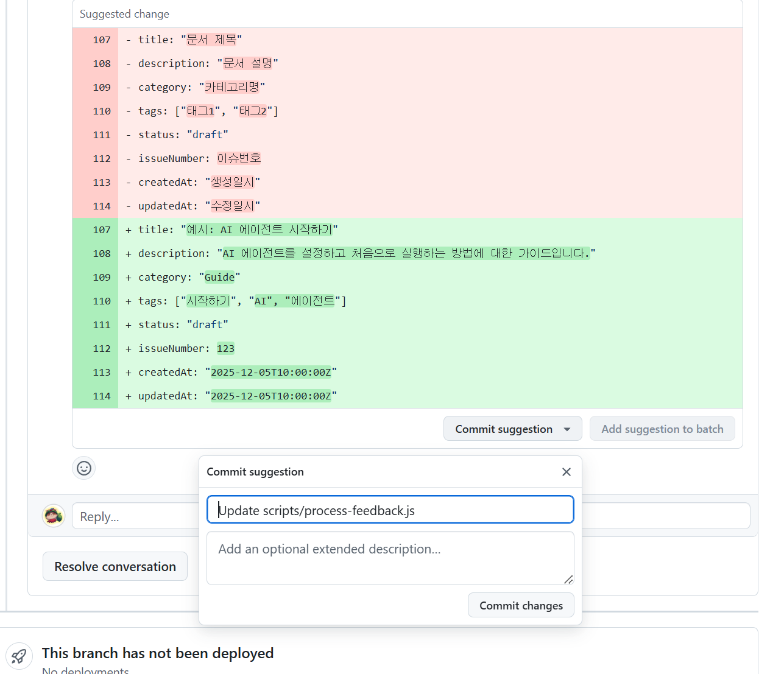Click the Reply comment field

point(134,516)
